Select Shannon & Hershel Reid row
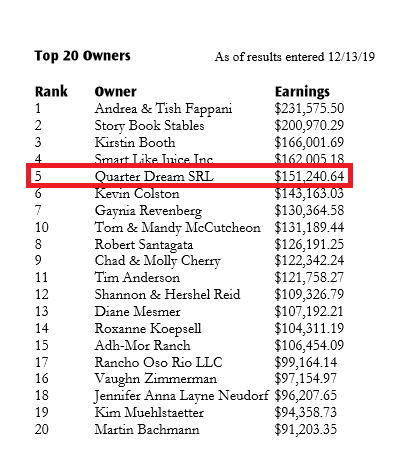This screenshot has height=470, width=395. point(189,295)
